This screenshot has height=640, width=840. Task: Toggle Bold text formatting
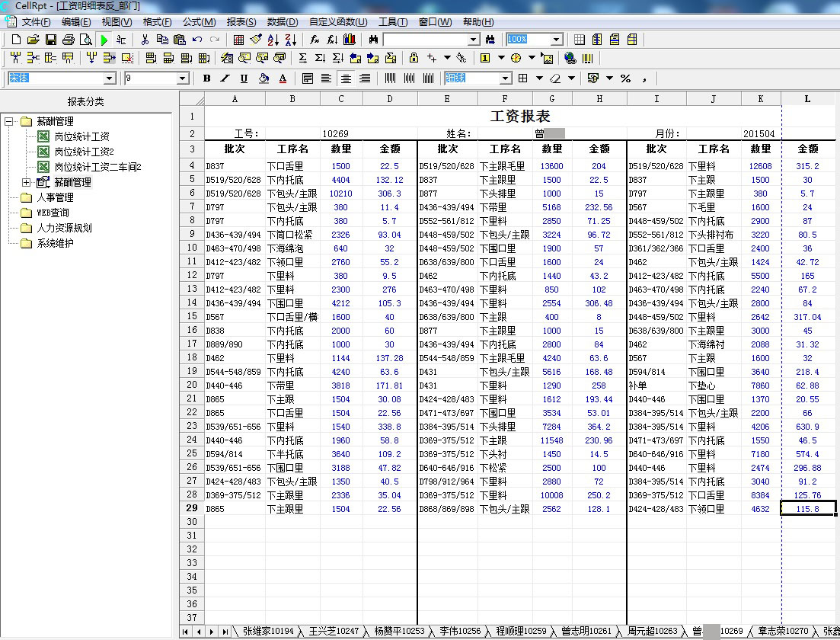coord(206,78)
